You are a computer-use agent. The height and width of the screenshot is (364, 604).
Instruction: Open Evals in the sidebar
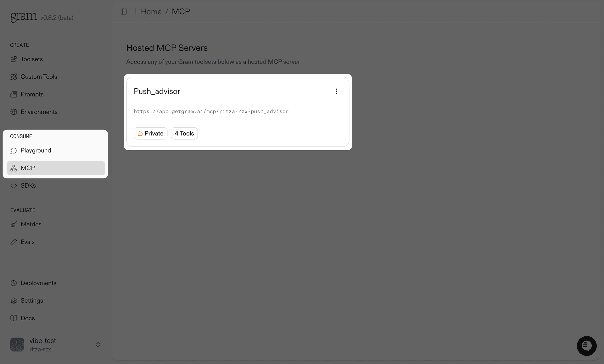[x=27, y=242]
